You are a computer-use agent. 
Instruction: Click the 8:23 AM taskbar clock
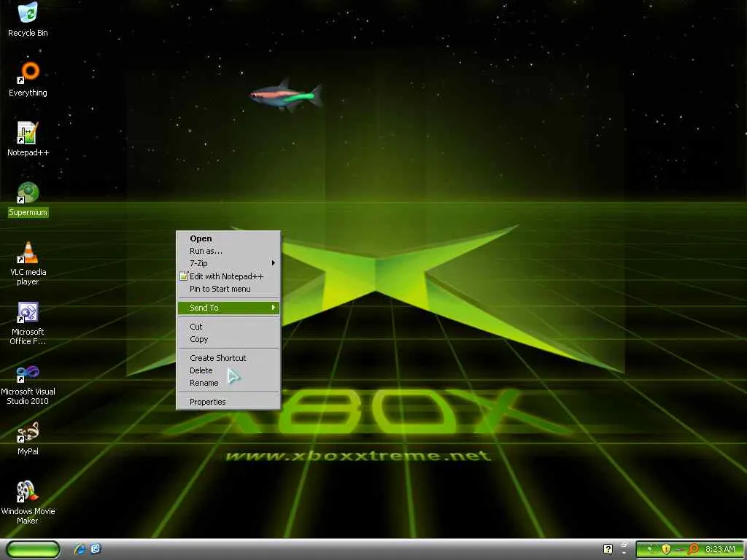(x=720, y=550)
